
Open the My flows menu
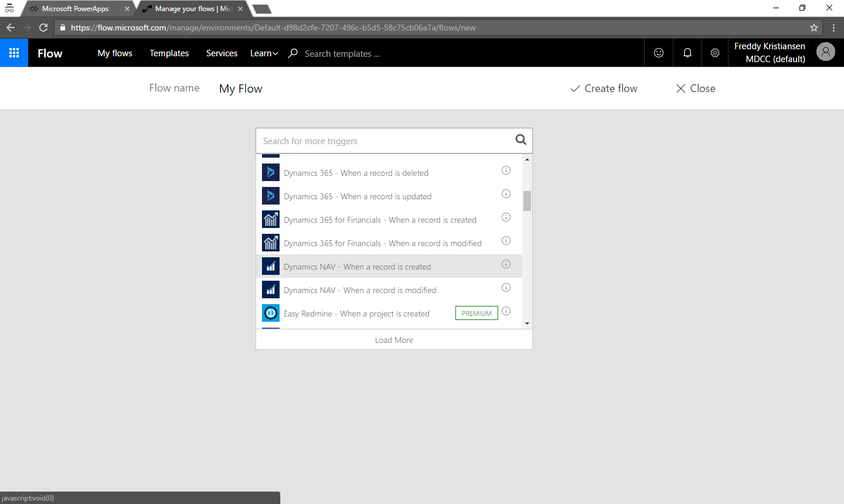(x=115, y=53)
